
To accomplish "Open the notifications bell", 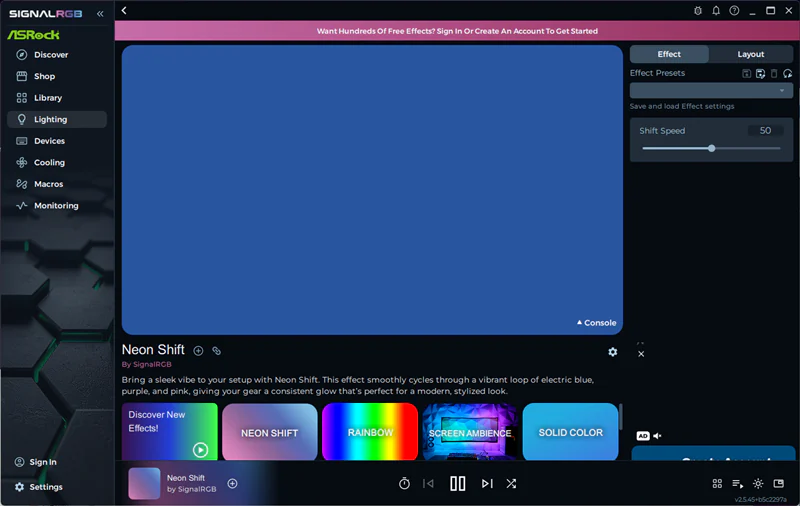I will 716,11.
